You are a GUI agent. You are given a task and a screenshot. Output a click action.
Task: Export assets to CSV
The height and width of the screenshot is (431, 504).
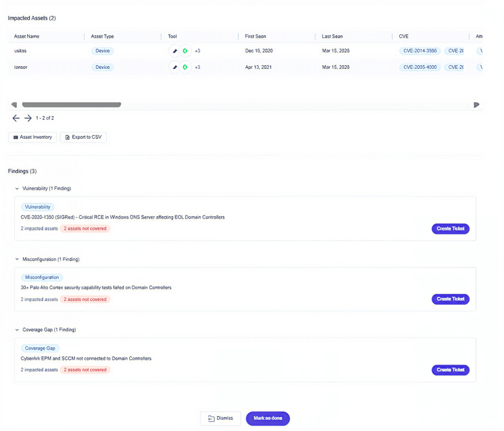pos(83,137)
